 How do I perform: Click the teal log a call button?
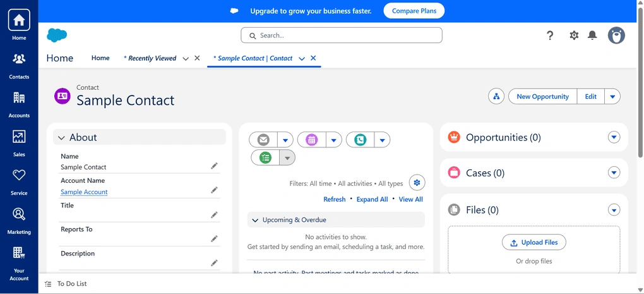(x=360, y=140)
